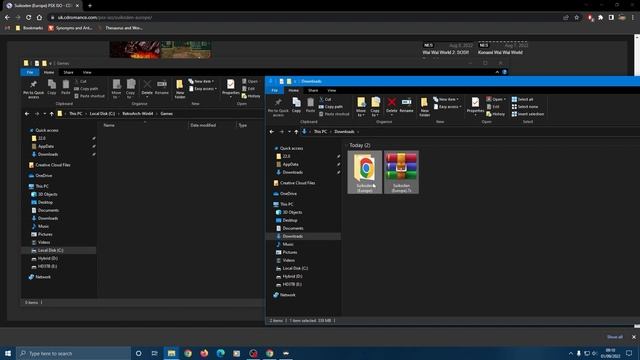Select Network in Downloads window sidebar
Screen dimensions: 640x360
[x=284, y=295]
